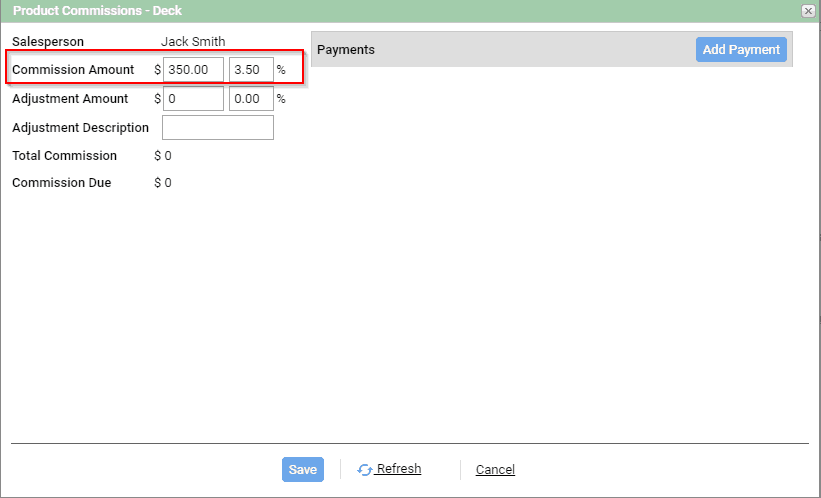Cancel editing the commission

coord(495,469)
